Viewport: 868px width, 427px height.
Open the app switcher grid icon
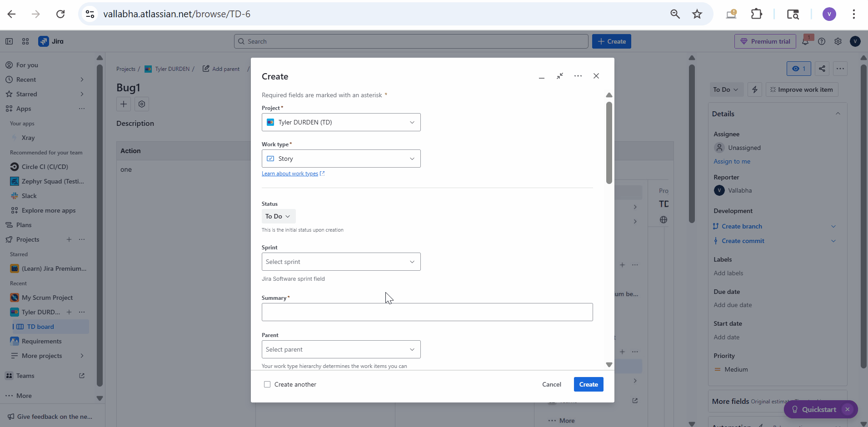(x=25, y=41)
